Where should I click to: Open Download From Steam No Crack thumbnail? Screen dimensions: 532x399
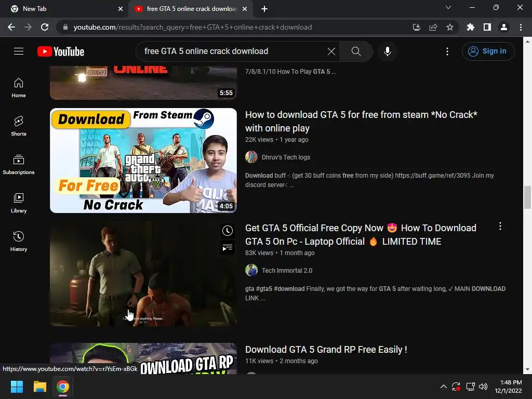coord(143,161)
